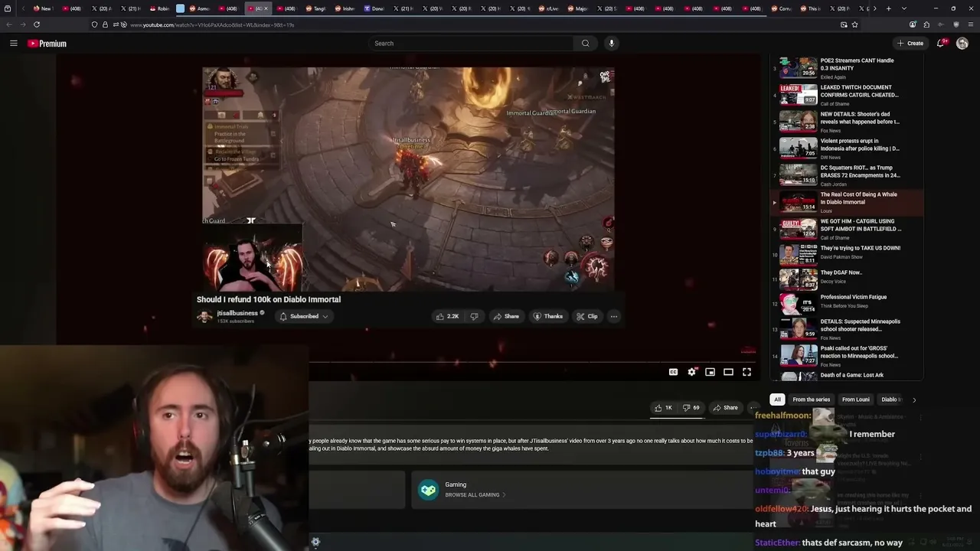
Task: Open 'DC Squatters RIOT' playlist video
Action: coord(845,175)
